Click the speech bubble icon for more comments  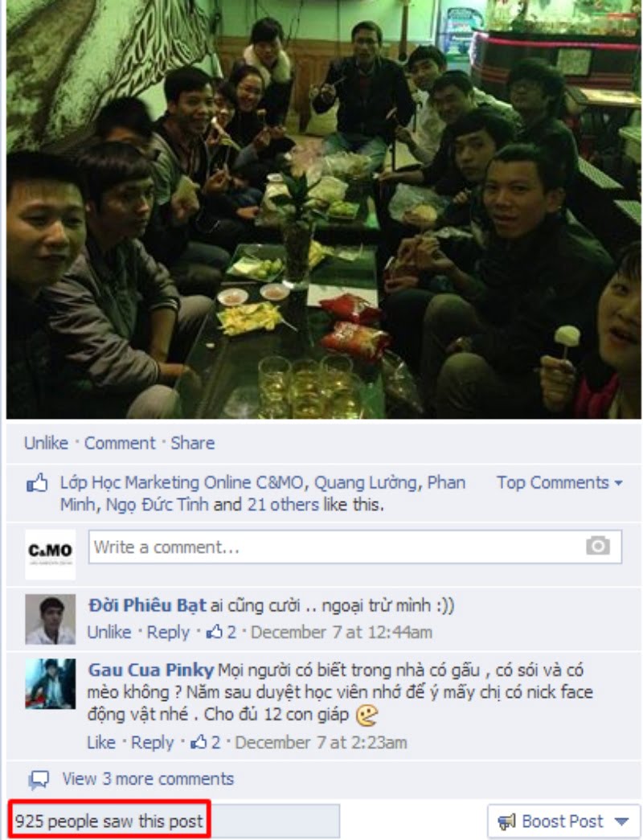(39, 780)
